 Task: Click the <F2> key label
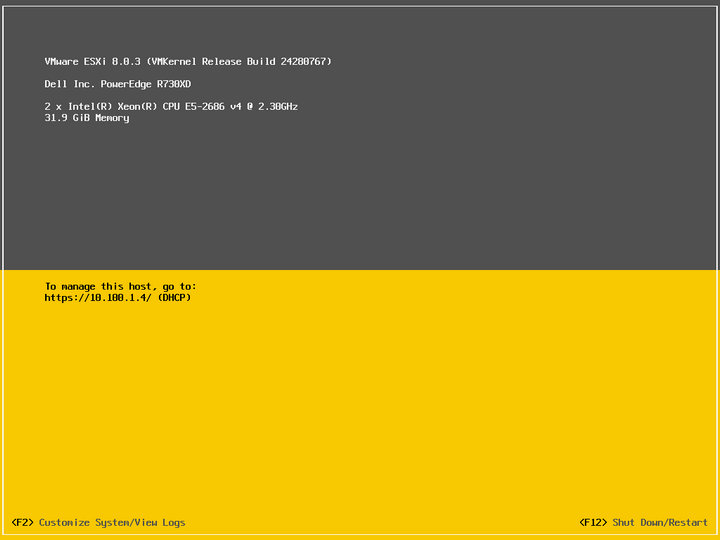tap(22, 522)
